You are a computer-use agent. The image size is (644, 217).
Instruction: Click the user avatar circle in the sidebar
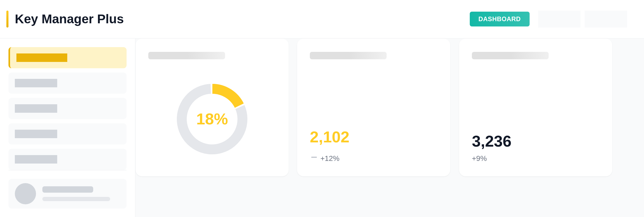(x=25, y=194)
